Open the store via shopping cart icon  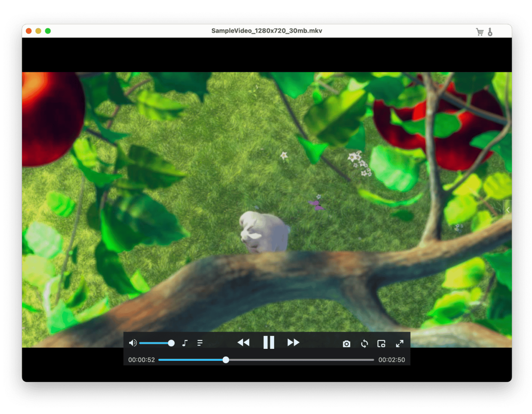[479, 32]
